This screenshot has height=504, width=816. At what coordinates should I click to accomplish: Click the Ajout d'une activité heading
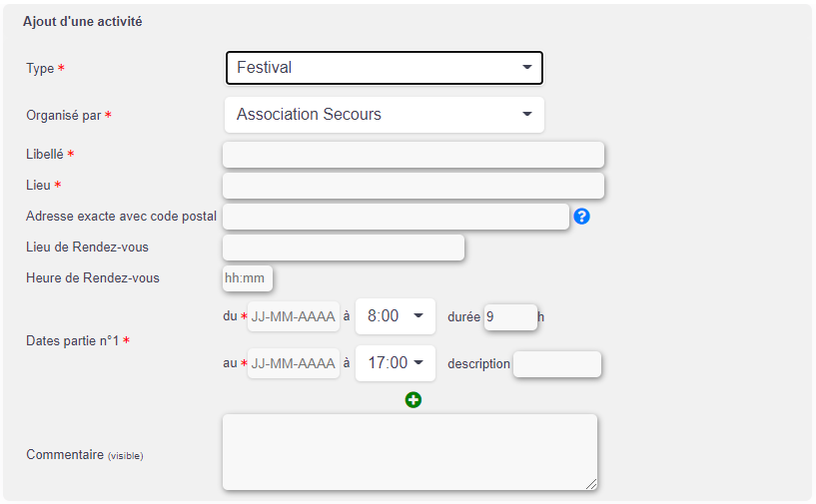[x=82, y=21]
